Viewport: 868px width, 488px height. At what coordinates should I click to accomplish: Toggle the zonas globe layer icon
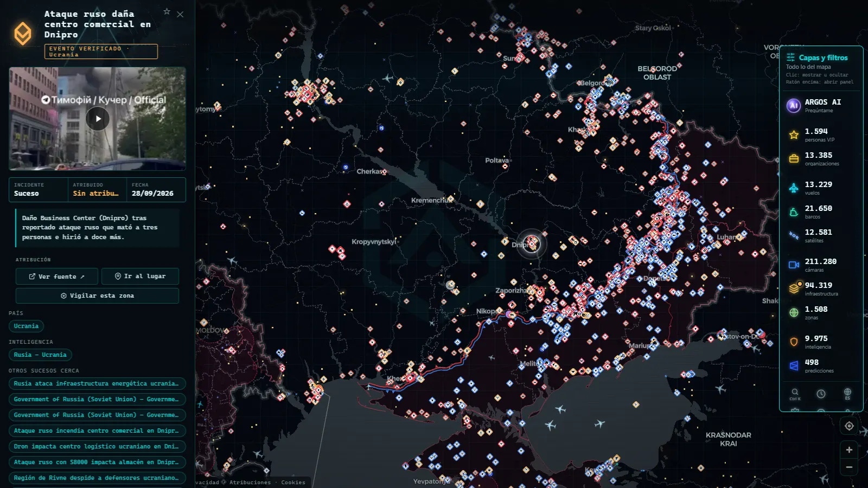tap(794, 312)
